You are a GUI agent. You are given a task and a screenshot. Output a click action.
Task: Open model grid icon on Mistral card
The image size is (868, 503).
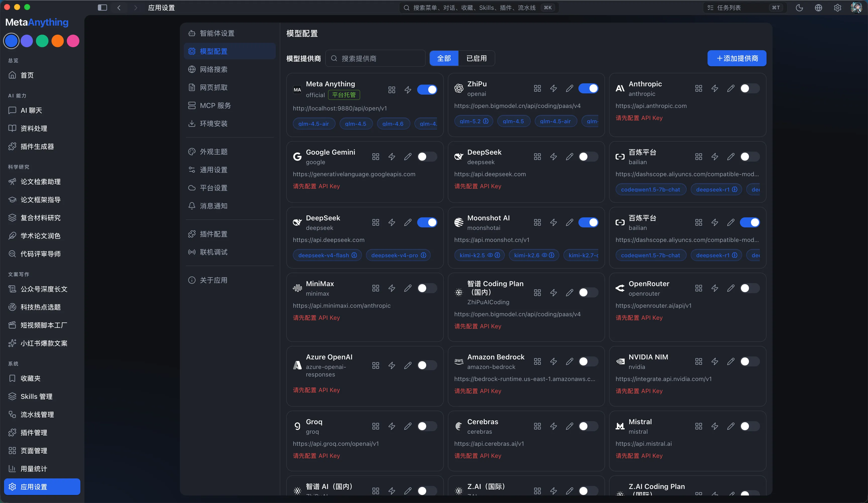[x=698, y=426]
